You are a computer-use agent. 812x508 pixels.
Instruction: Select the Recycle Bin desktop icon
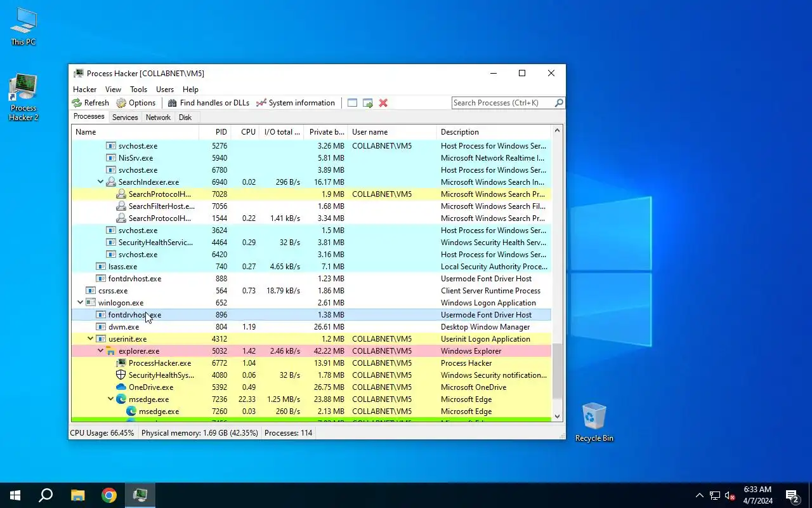click(x=594, y=422)
